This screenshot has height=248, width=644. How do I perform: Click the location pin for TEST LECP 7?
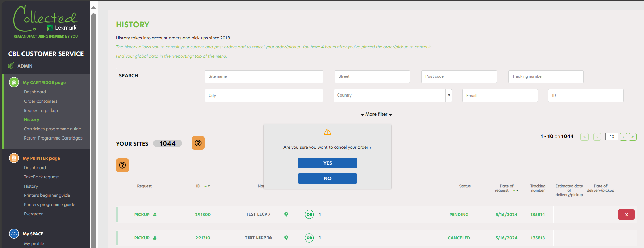286,214
